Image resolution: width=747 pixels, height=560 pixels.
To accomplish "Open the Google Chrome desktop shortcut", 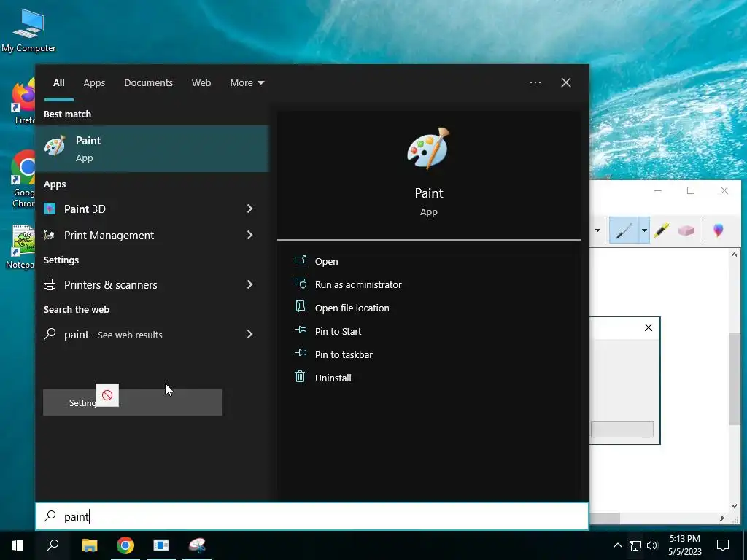I will point(23,179).
